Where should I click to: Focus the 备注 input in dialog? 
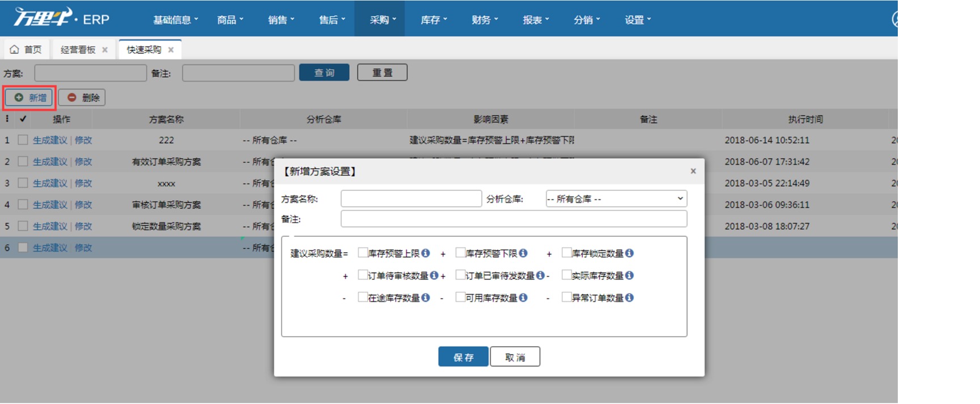pos(514,219)
